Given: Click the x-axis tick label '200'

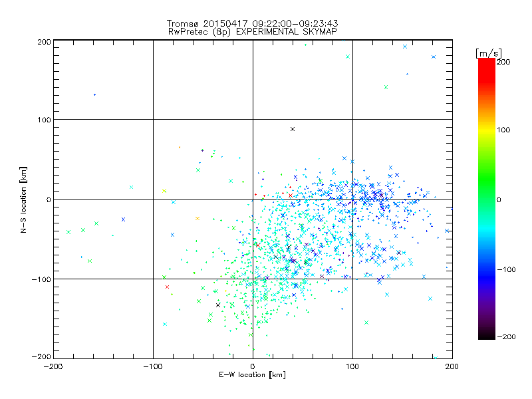Looking at the screenshot, I should click(x=452, y=366).
